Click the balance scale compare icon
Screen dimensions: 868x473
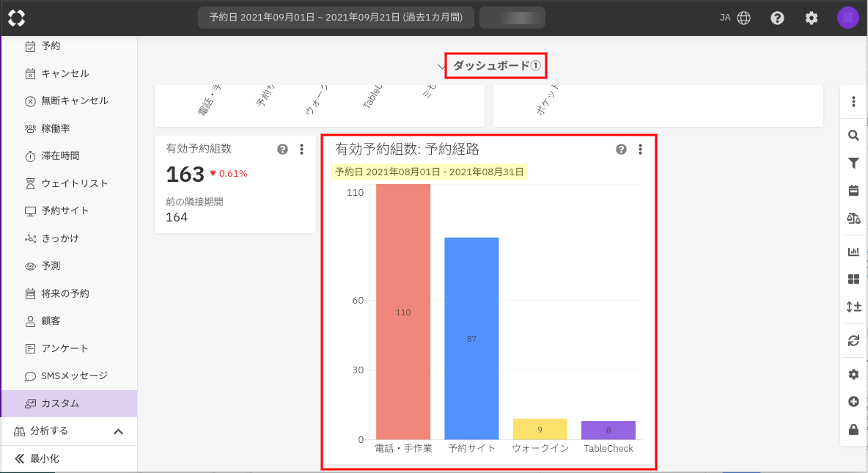click(853, 218)
